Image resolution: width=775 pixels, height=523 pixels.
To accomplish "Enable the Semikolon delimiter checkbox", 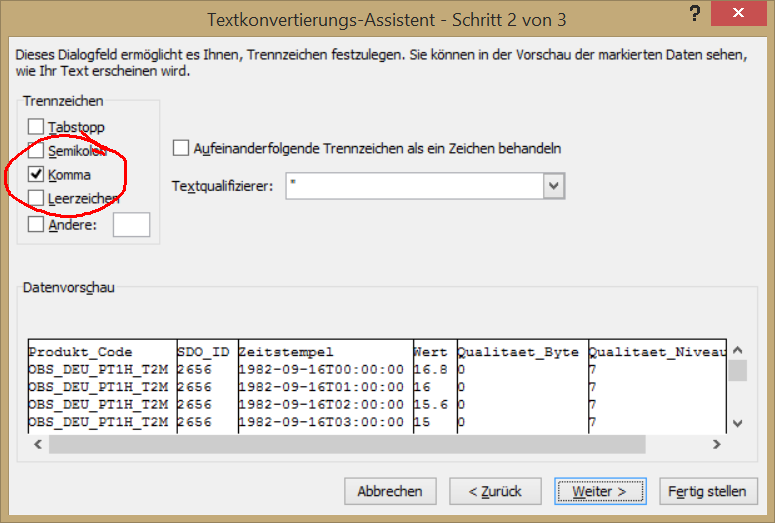I will coord(36,150).
